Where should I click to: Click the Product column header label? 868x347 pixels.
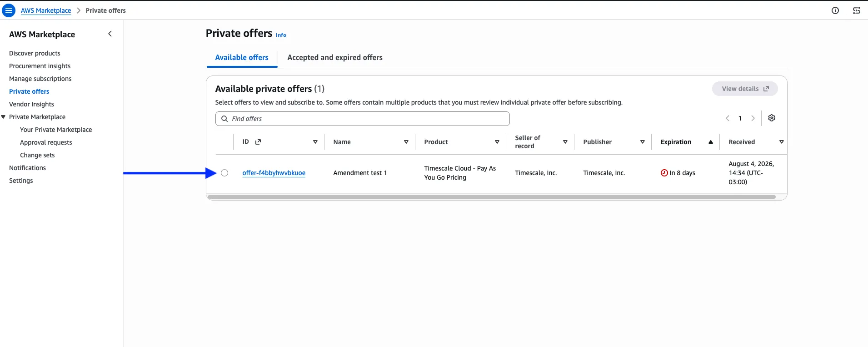[x=436, y=142]
